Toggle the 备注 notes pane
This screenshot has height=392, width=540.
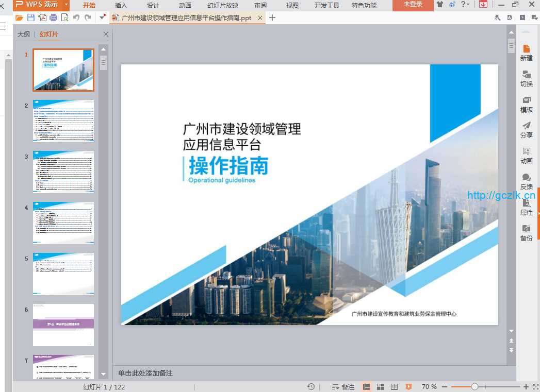coord(343,387)
